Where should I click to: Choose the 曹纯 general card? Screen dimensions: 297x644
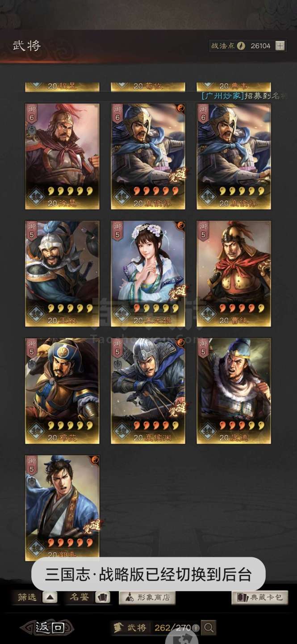coord(234,273)
